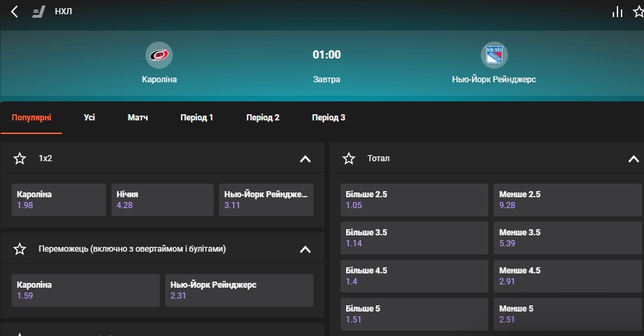The image size is (644, 336).
Task: Select Менше 4.5 at 2.91
Action: 568,276
